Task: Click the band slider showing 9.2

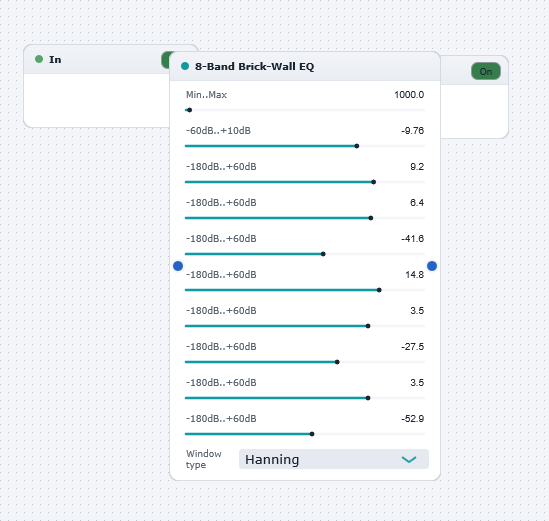Action: point(305,182)
